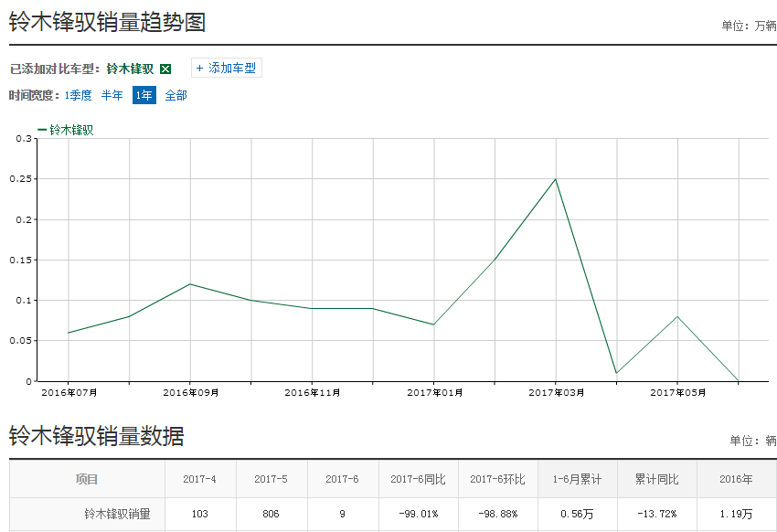
Task: Click the 2017-6 column header
Action: coord(342,479)
